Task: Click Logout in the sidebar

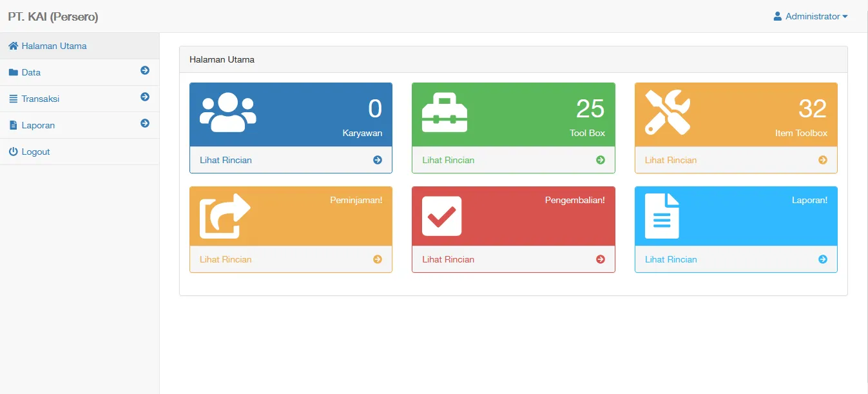Action: click(x=35, y=152)
